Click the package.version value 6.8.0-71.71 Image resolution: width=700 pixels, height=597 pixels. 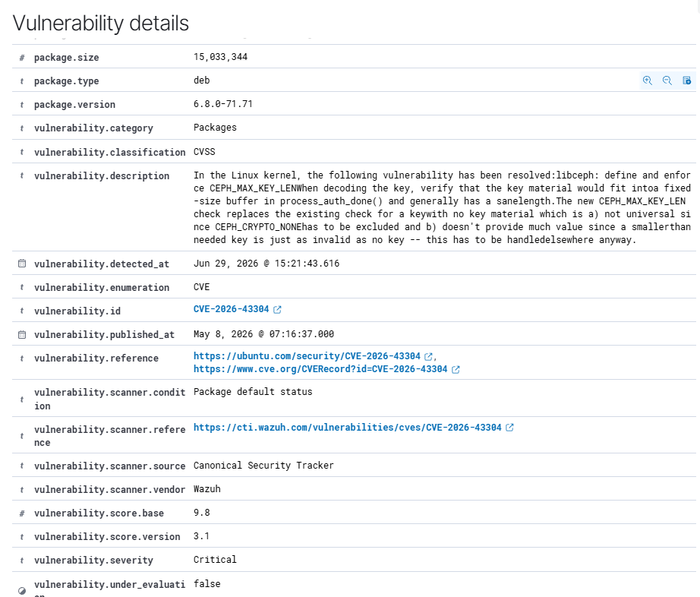pyautogui.click(x=222, y=104)
